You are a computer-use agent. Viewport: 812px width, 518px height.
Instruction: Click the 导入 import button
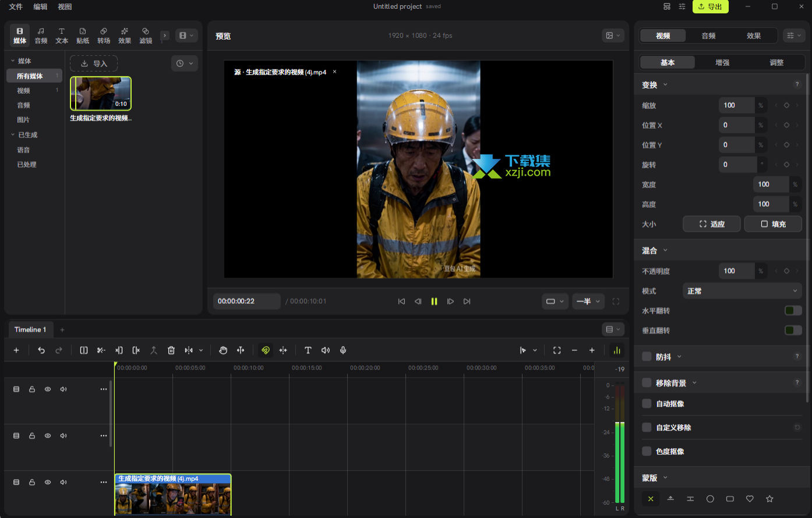pos(94,63)
